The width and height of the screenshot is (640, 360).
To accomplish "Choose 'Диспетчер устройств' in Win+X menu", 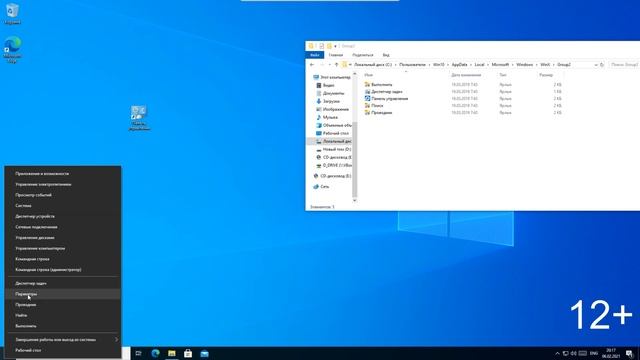I will pos(63,216).
